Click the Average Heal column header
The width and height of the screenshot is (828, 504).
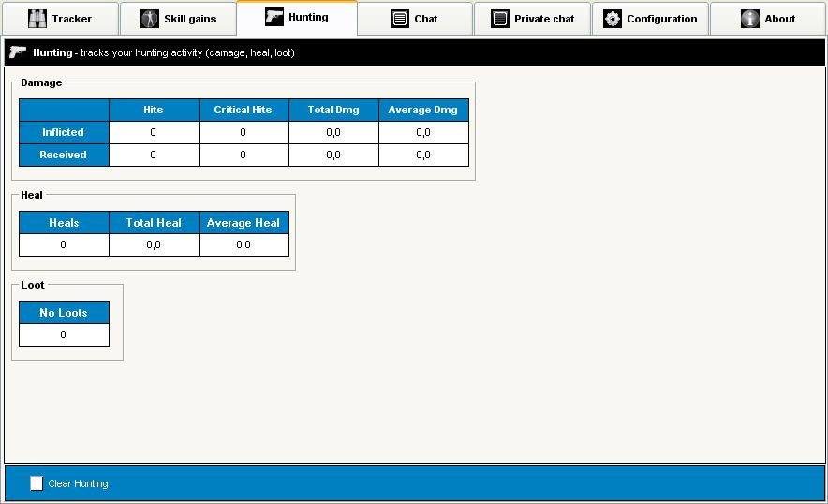point(244,223)
